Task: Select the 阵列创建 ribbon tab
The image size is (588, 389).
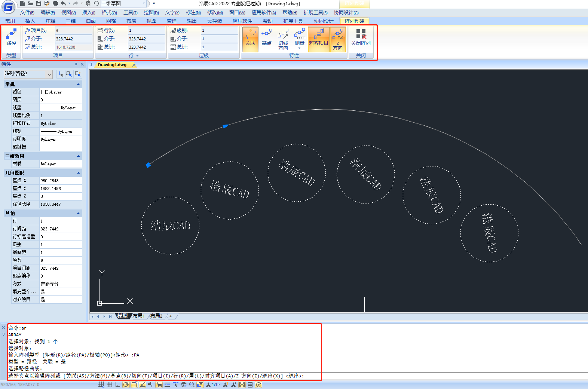Action: 355,21
